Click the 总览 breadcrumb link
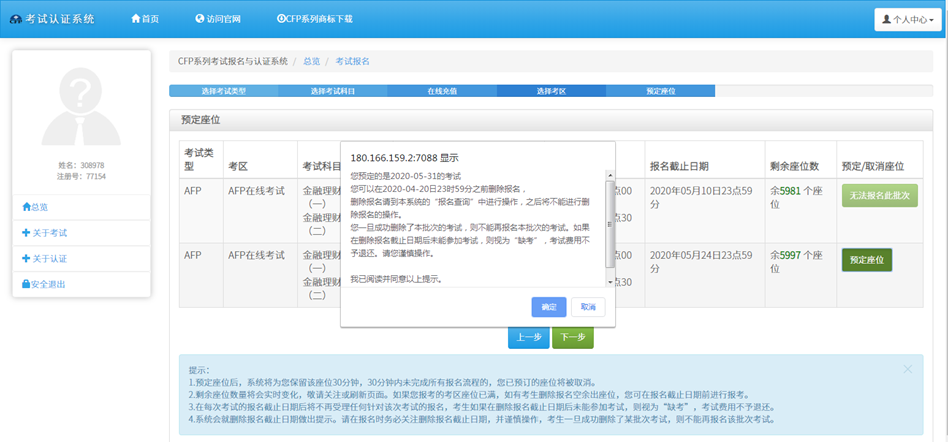Screen dimensions: 948x442 [311, 61]
